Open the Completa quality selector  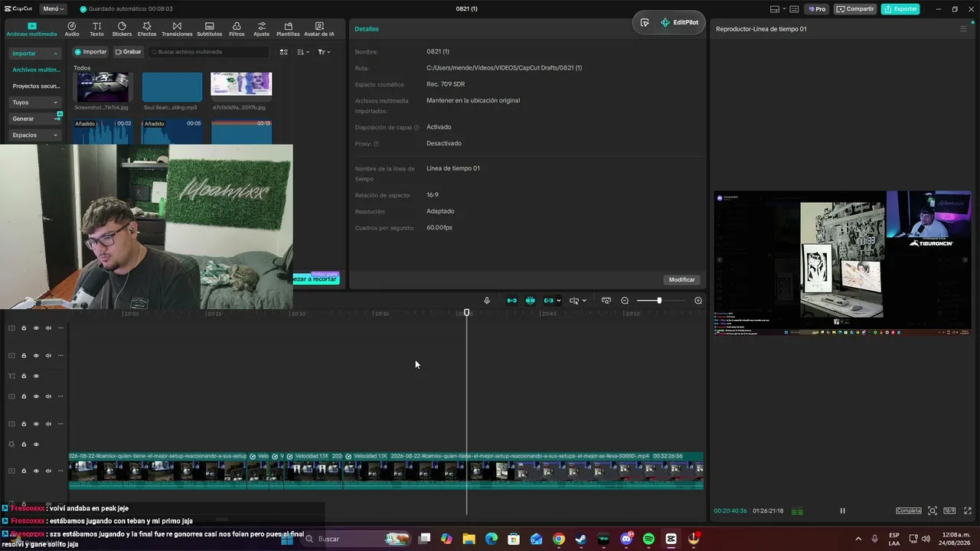pos(909,510)
